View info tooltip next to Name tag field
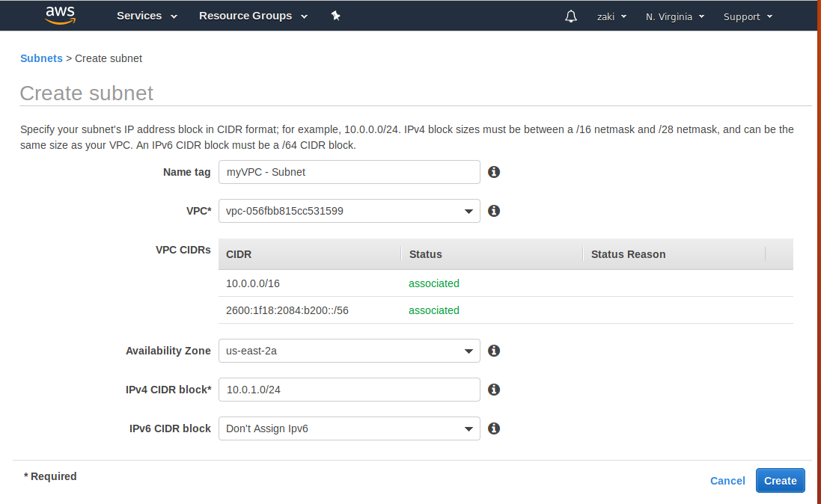821x504 pixels. pos(493,172)
